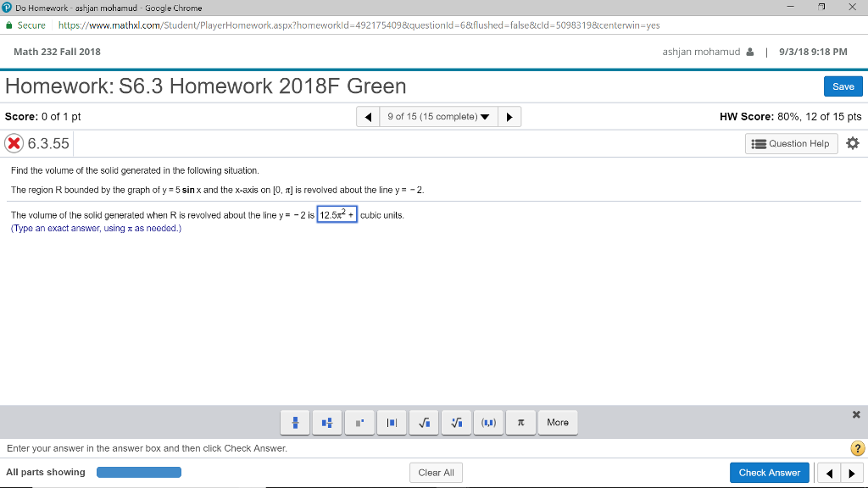
Task: Open the question list dropdown showing 9 of 15
Action: pyautogui.click(x=437, y=116)
